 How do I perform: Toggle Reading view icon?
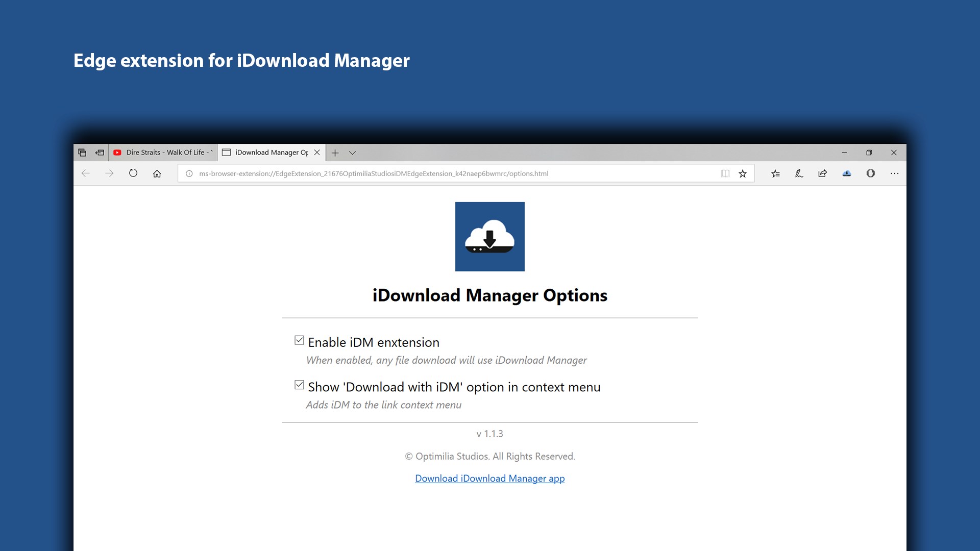(725, 173)
